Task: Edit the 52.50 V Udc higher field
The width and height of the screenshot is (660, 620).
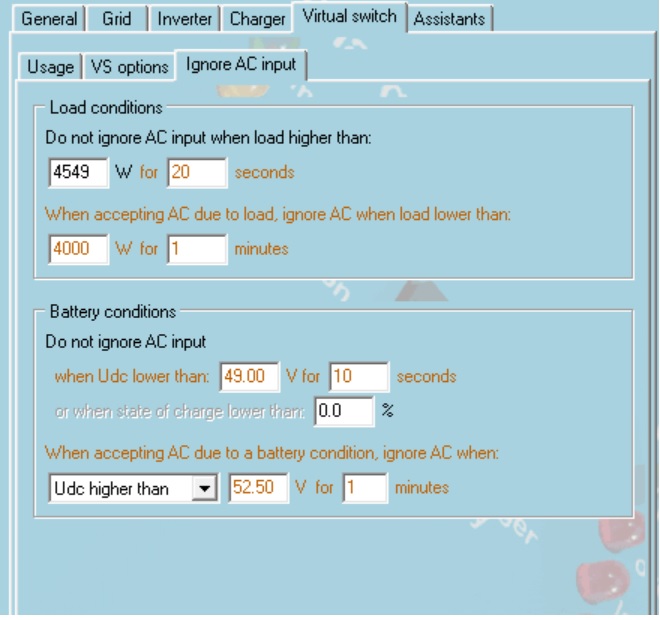Action: pyautogui.click(x=258, y=488)
